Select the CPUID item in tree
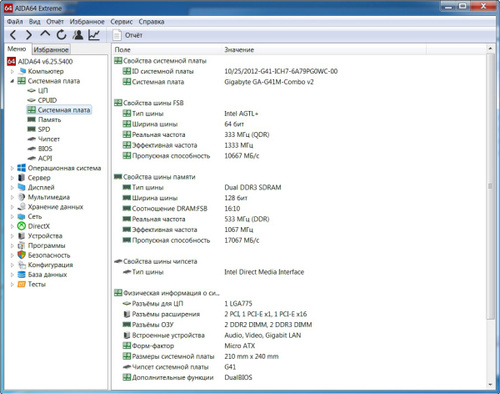500x394 pixels. [47, 100]
